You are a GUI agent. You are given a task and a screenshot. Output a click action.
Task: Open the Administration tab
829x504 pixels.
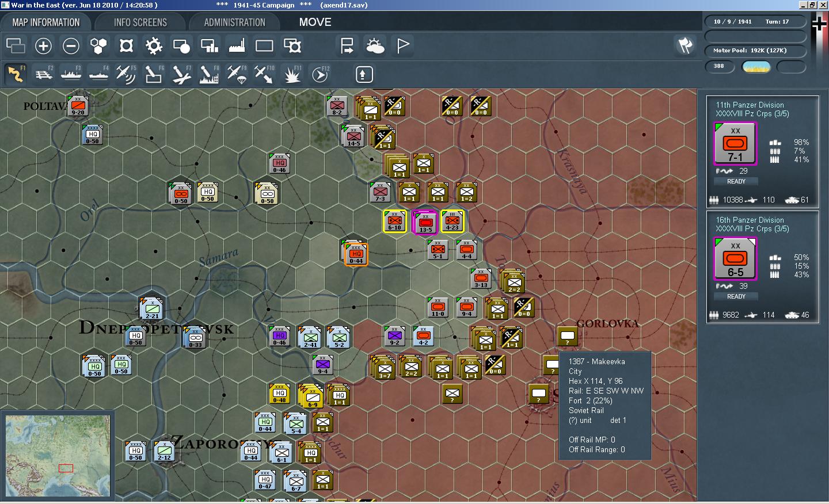234,22
